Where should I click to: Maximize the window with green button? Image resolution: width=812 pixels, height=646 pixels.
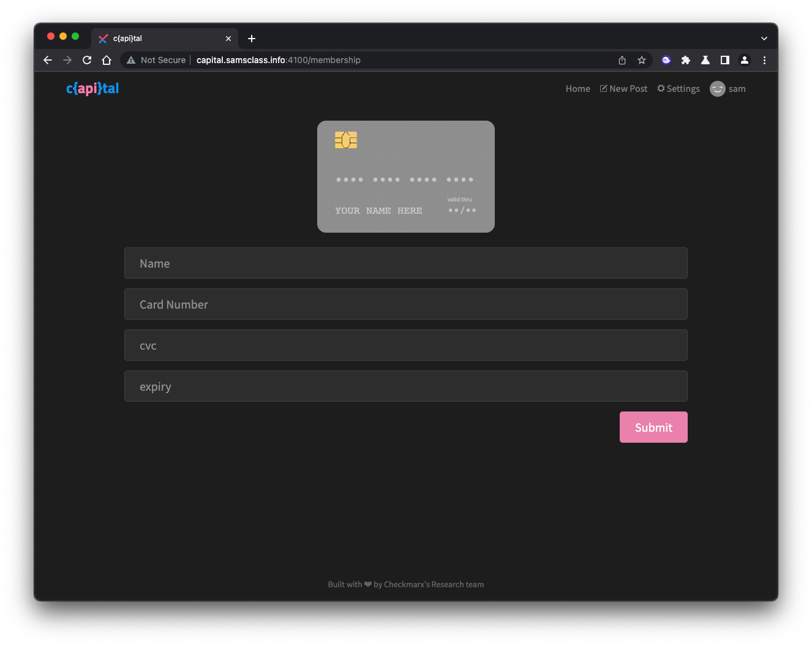(x=75, y=36)
